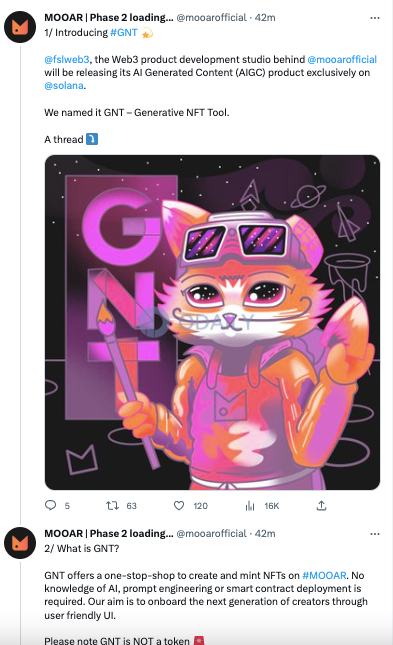Open more options on second tweet
This screenshot has width=393, height=645.
375,534
